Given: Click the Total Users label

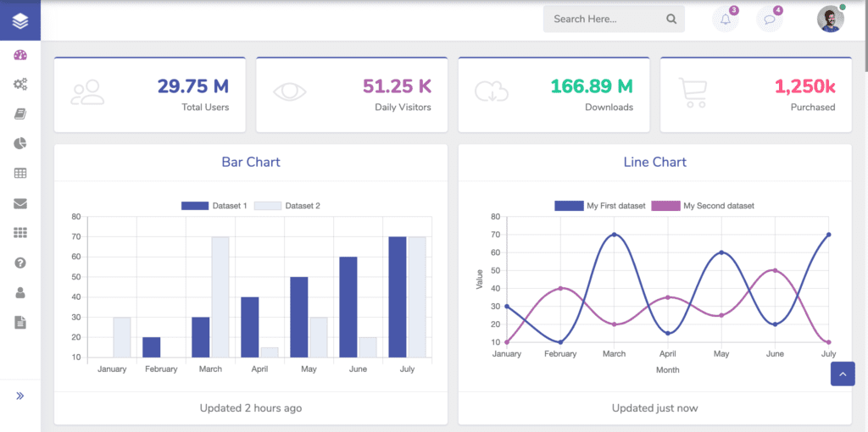Looking at the screenshot, I should (x=205, y=108).
